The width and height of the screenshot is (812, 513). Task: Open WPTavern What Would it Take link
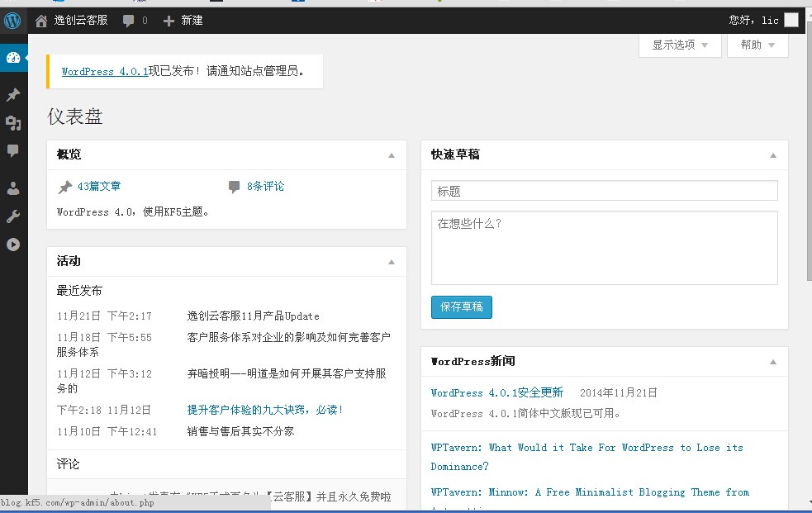pos(586,457)
